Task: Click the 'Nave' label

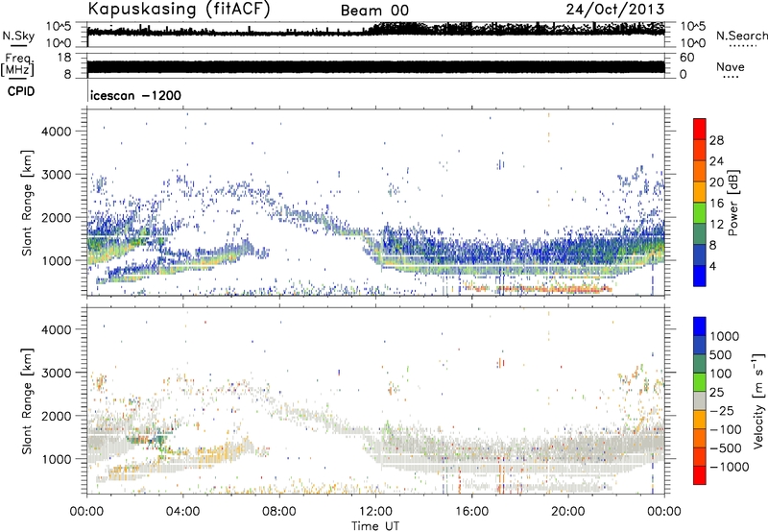Action: [x=731, y=67]
